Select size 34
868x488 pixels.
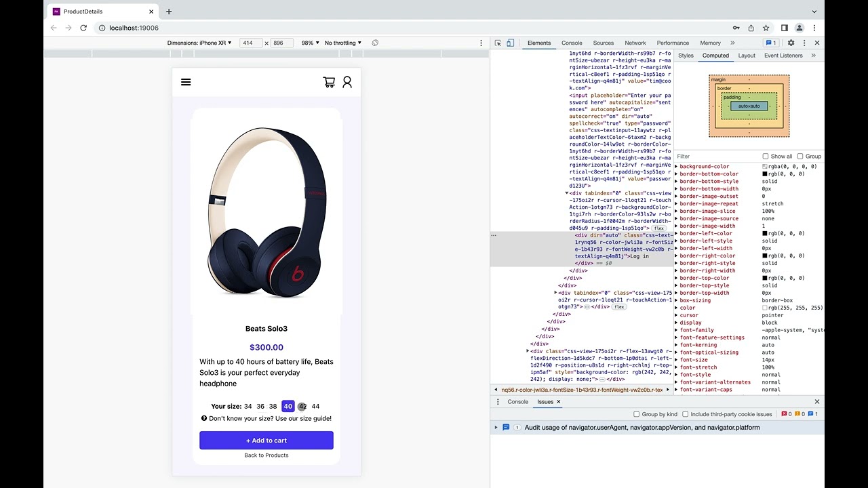coord(248,407)
